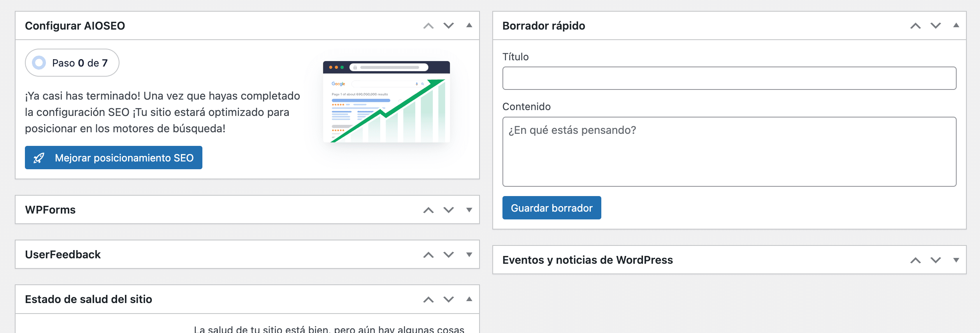This screenshot has height=333, width=980.
Task: Move Estado de salud widget up
Action: click(x=428, y=300)
